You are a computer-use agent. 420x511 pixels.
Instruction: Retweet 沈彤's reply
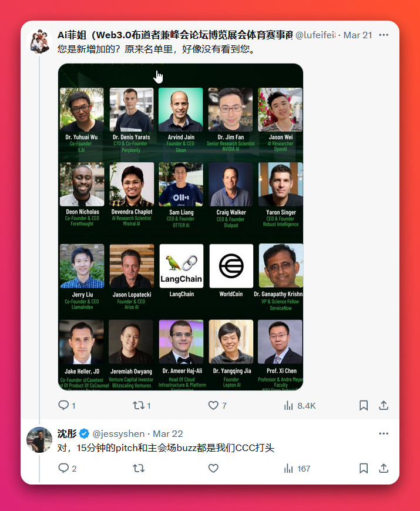coord(139,468)
